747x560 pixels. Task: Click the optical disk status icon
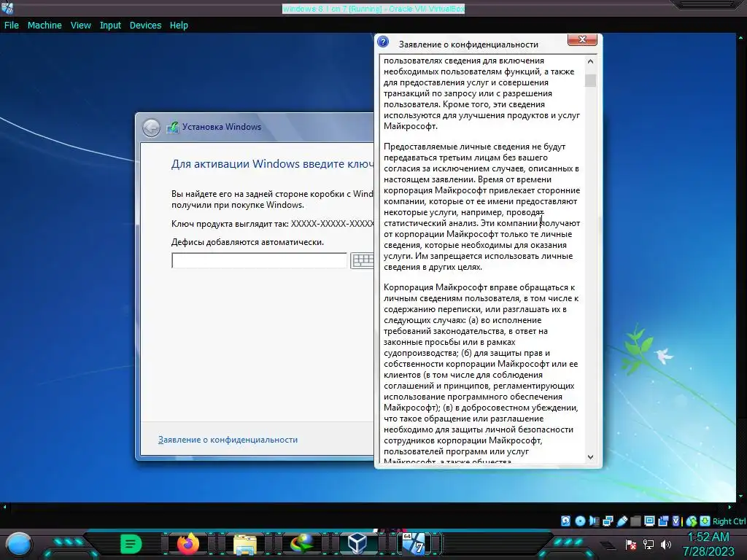(580, 521)
